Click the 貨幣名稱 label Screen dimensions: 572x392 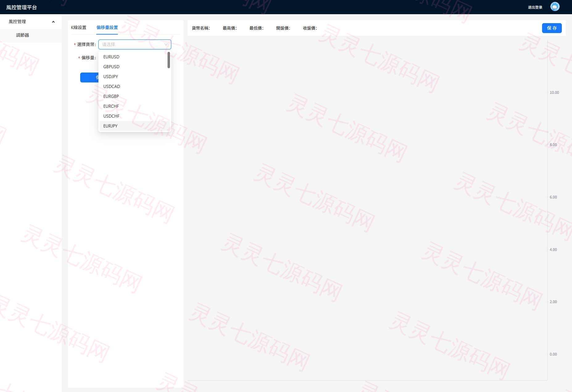(201, 28)
